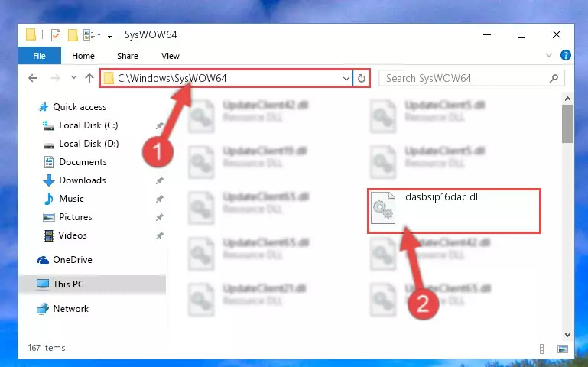588x367 pixels.
Task: Select OneDrive in the navigation pane
Action: pos(73,260)
